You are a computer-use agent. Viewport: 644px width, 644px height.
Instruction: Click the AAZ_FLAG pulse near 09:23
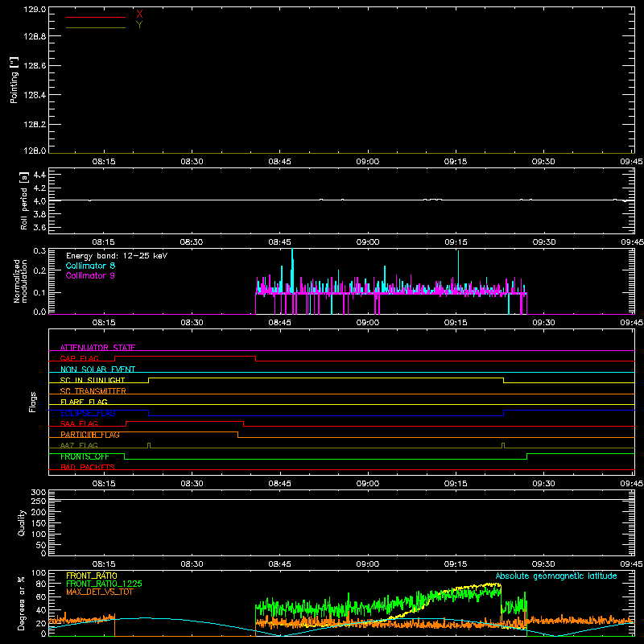coord(503,446)
